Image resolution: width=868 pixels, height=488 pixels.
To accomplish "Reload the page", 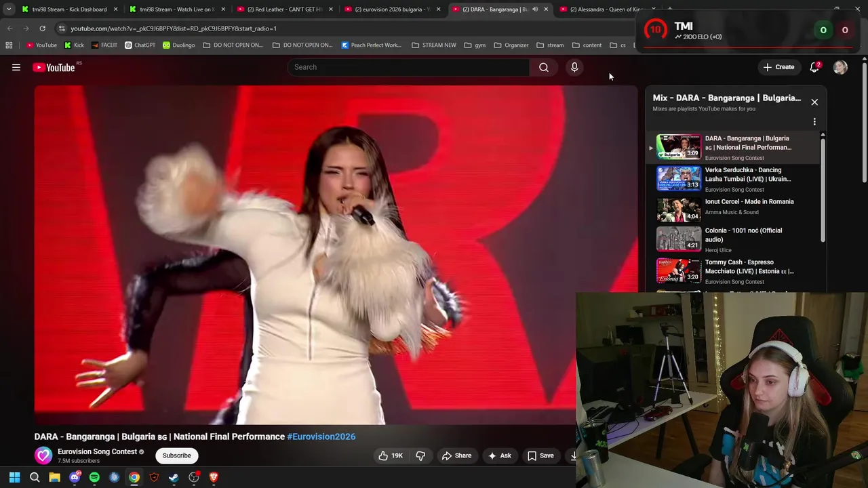I will pyautogui.click(x=42, y=28).
